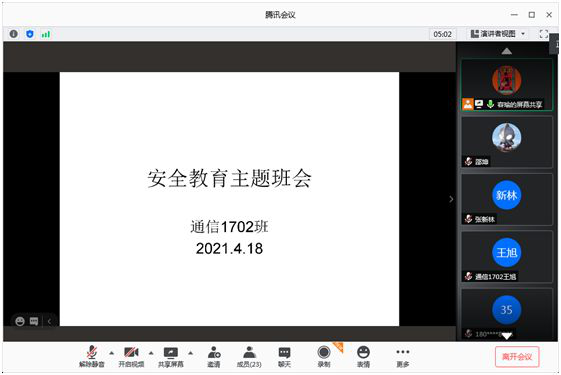Screen dimensions: 561x375
Task: Enter fullscreen mode with the corner icon
Action: click(543, 34)
